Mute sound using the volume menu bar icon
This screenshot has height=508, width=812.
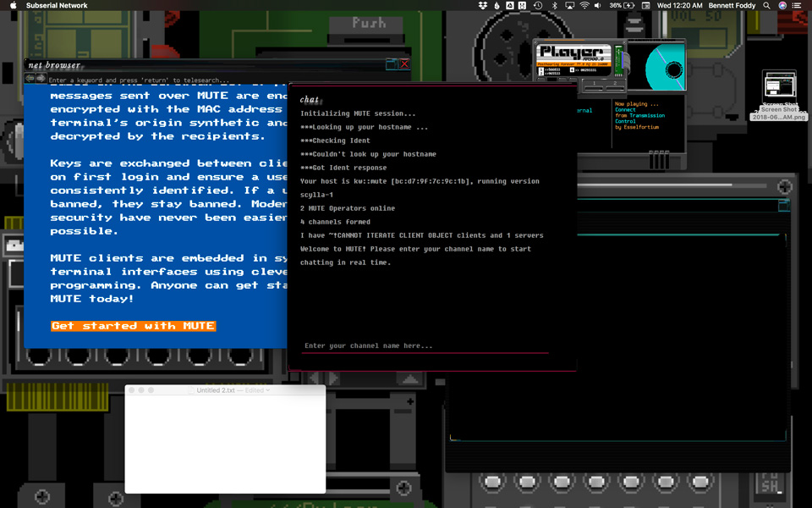click(x=595, y=5)
